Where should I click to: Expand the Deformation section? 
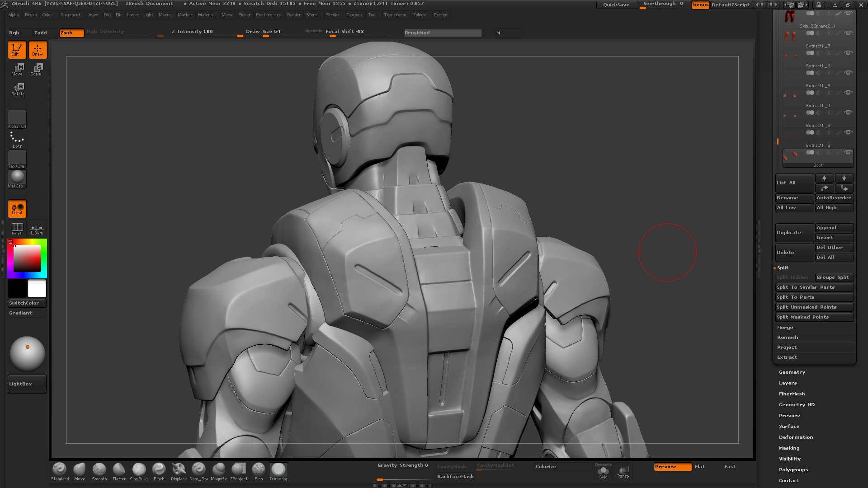(796, 437)
